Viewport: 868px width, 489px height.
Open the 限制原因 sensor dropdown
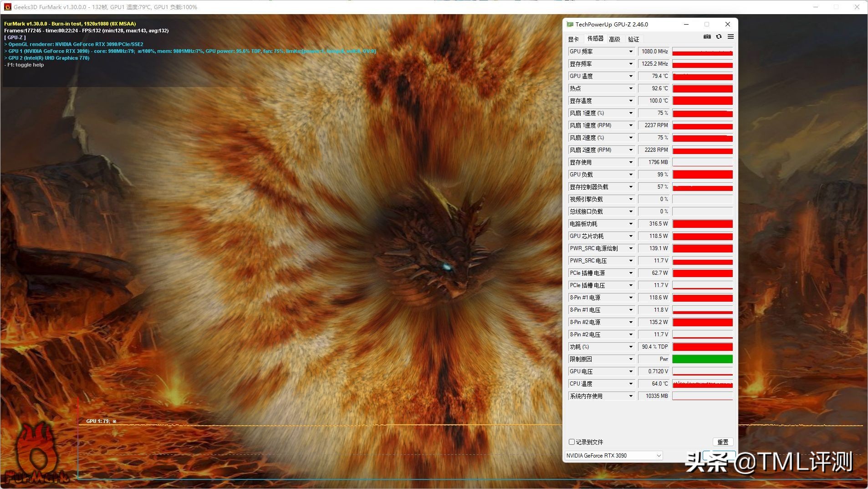(x=631, y=359)
